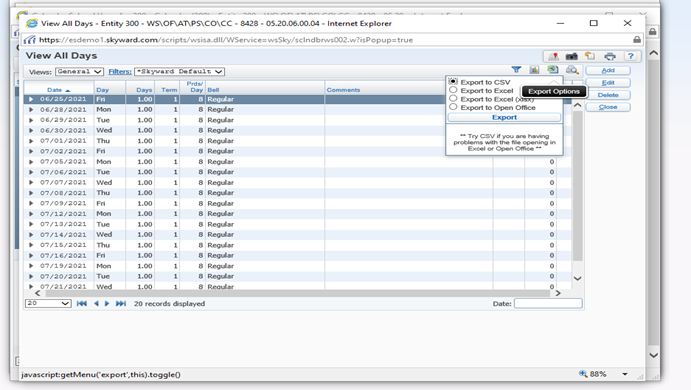This screenshot has width=691, height=390.
Task: Click the vertical scrollbar thumb of the table
Action: (577, 185)
